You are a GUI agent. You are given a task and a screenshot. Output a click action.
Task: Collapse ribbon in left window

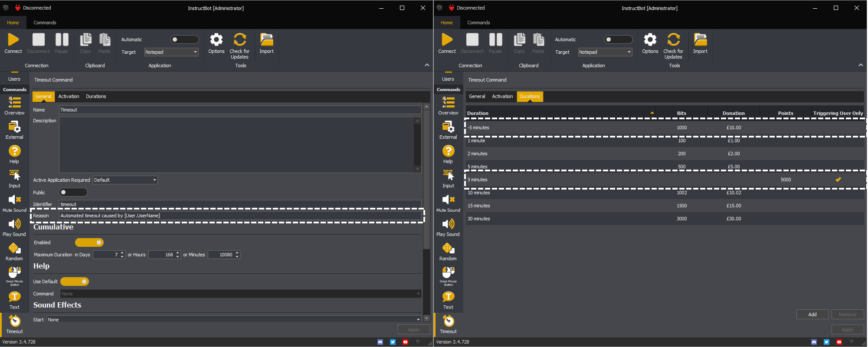click(427, 65)
